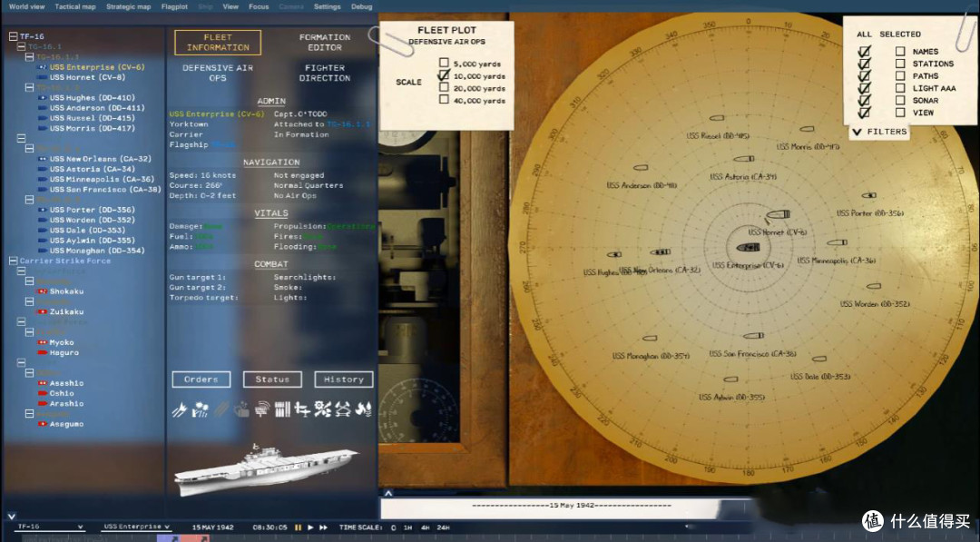The height and width of the screenshot is (542, 980).
Task: Open the World view menu
Action: (x=27, y=7)
